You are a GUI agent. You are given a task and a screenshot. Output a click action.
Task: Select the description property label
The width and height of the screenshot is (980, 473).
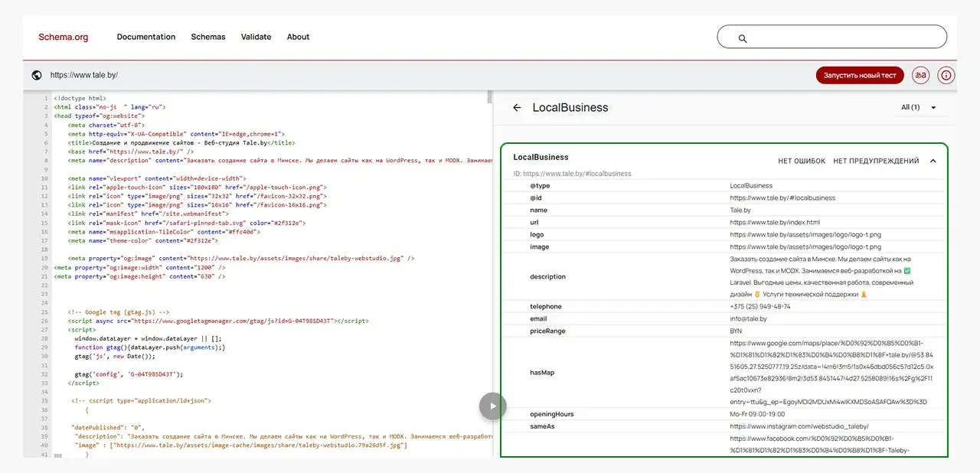pos(547,276)
